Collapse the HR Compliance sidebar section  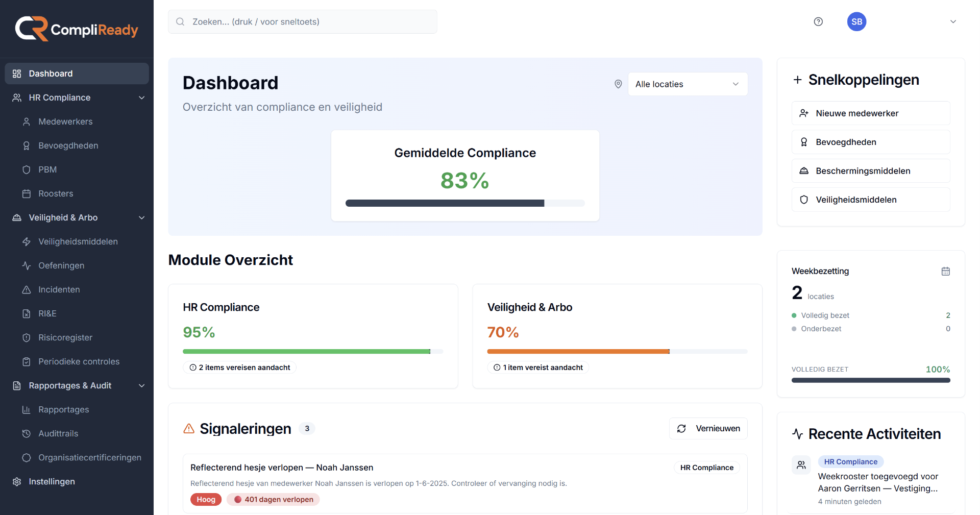click(141, 97)
